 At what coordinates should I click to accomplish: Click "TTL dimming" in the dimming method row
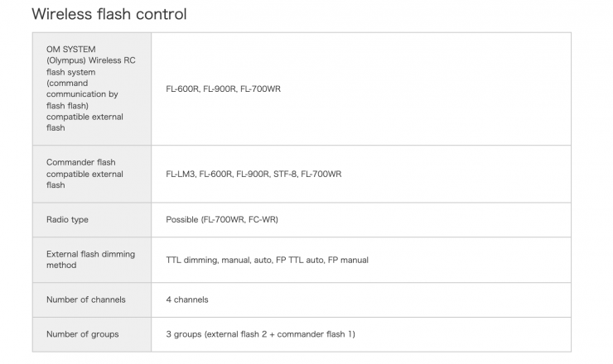pos(191,260)
